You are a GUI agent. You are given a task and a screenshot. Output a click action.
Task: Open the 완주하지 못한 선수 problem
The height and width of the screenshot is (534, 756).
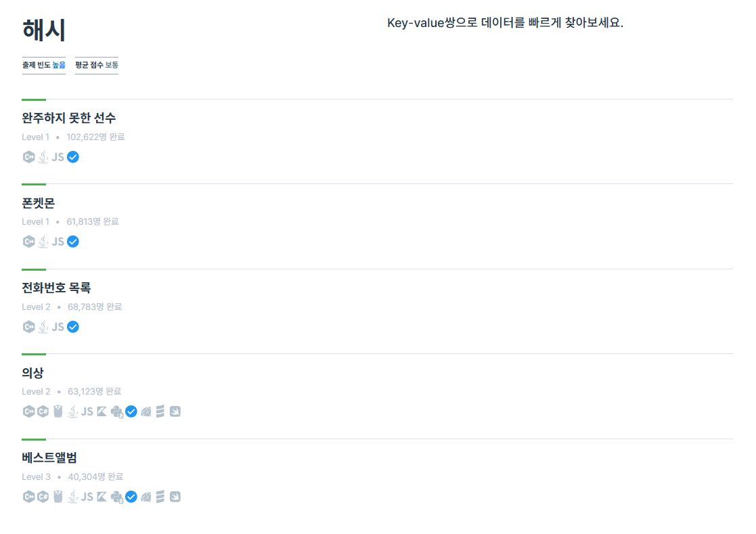[68, 118]
